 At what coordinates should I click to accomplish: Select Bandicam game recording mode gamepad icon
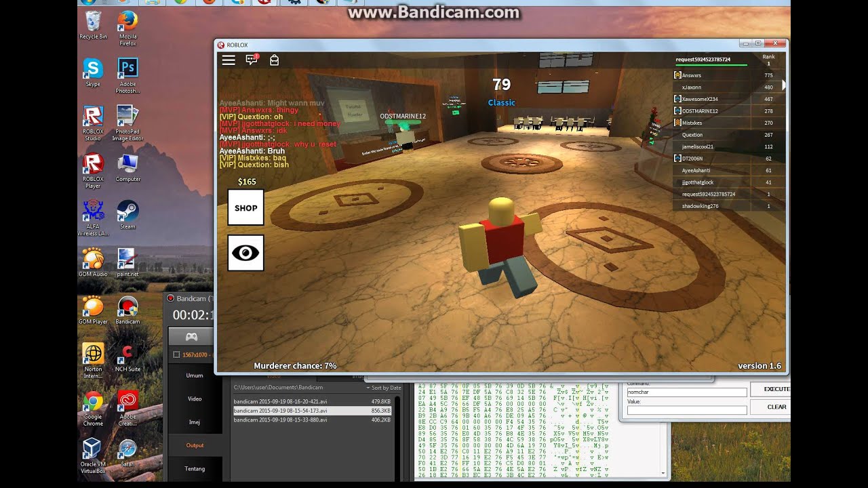pyautogui.click(x=192, y=336)
